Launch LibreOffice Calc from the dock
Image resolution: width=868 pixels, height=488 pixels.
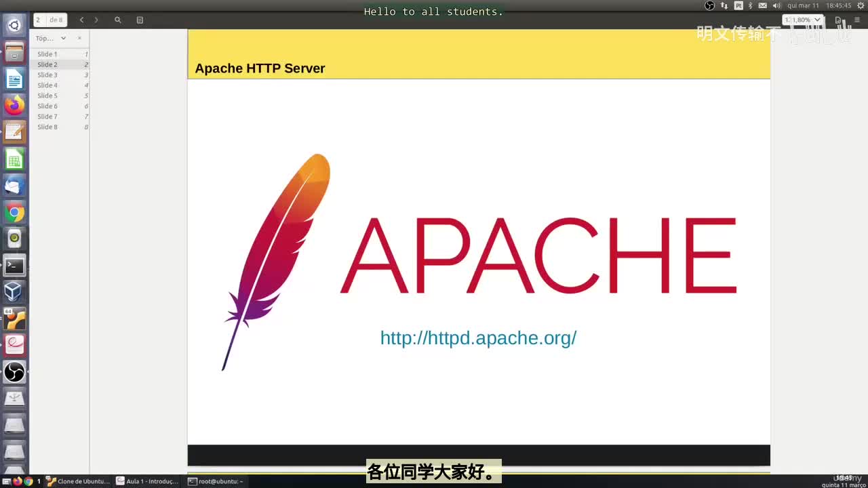[14, 159]
